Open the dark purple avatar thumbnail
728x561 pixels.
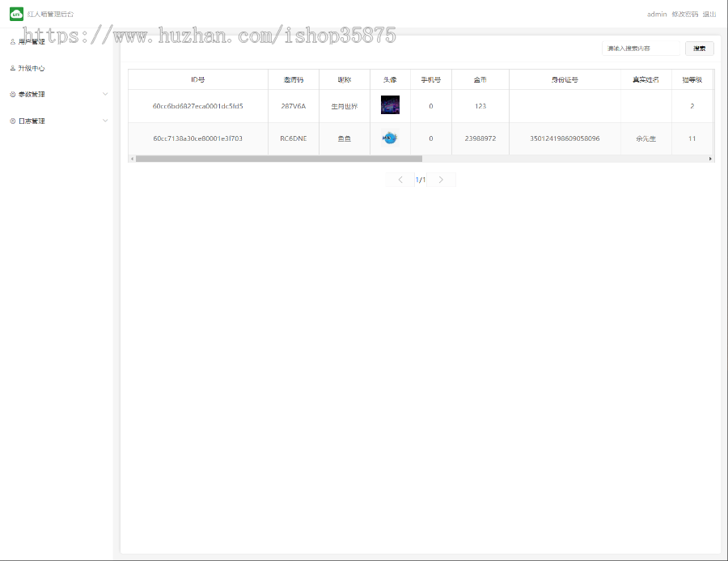(390, 104)
